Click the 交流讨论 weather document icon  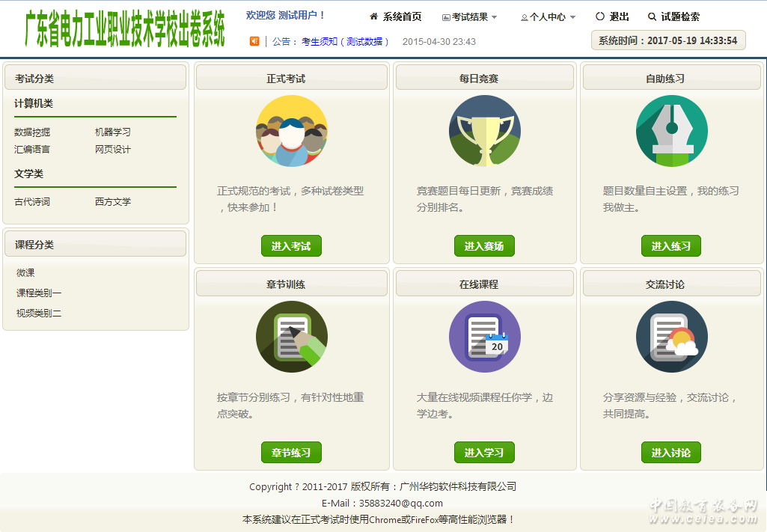pyautogui.click(x=671, y=337)
